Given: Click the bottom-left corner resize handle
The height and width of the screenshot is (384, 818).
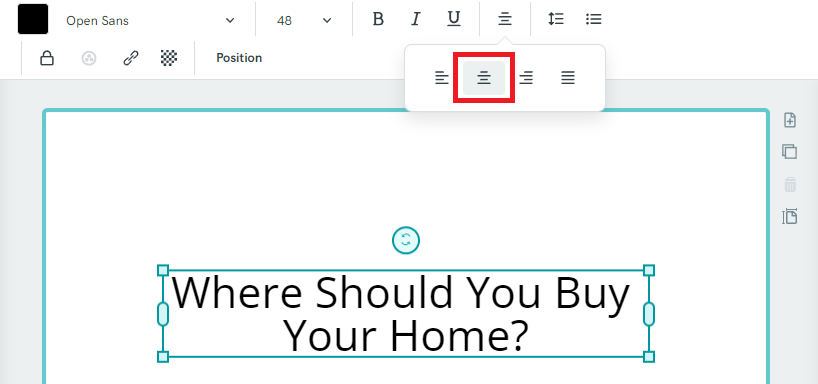Looking at the screenshot, I should (163, 356).
